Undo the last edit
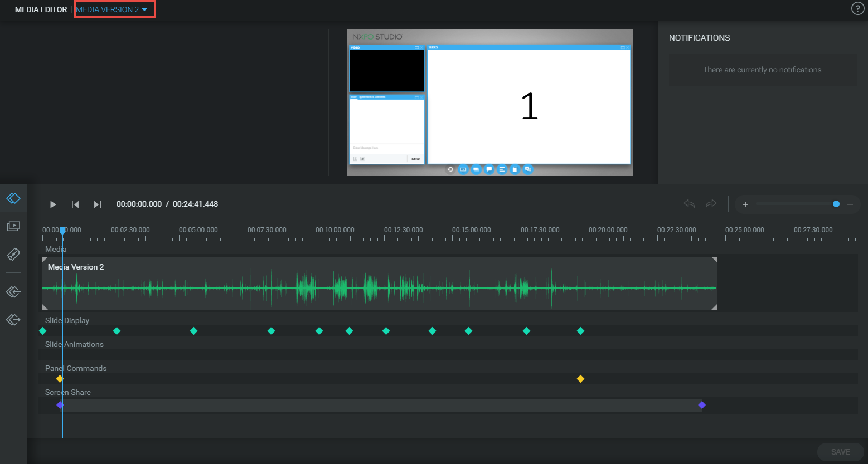The width and height of the screenshot is (868, 464). [689, 204]
